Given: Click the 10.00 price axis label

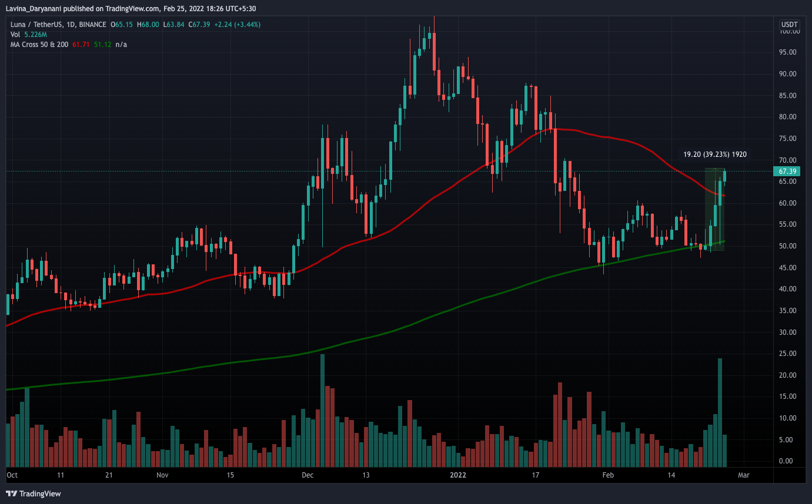Looking at the screenshot, I should pyautogui.click(x=787, y=418).
